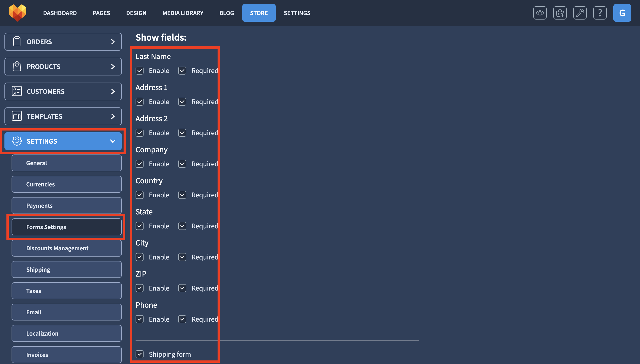640x364 pixels.
Task: Open the Pages tab
Action: (x=101, y=13)
